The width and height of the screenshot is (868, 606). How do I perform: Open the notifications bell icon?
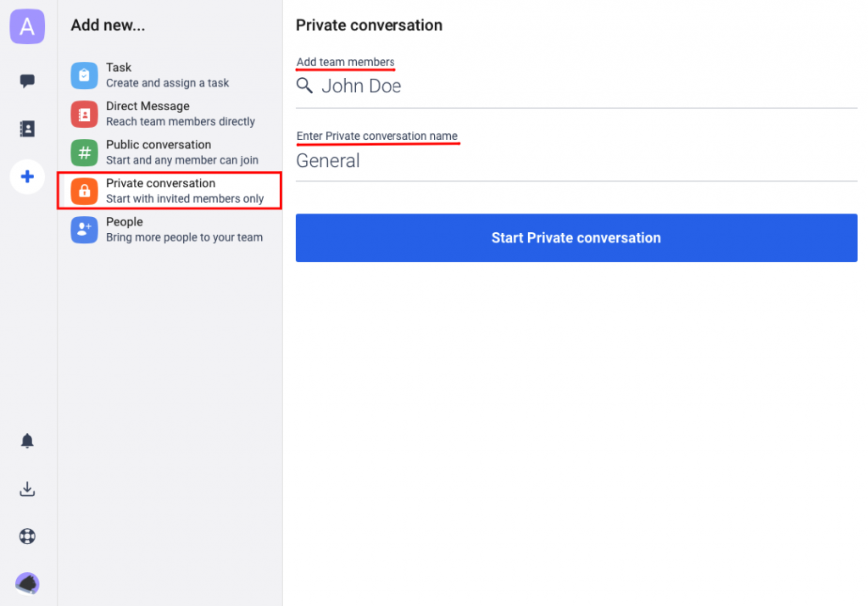click(x=26, y=441)
